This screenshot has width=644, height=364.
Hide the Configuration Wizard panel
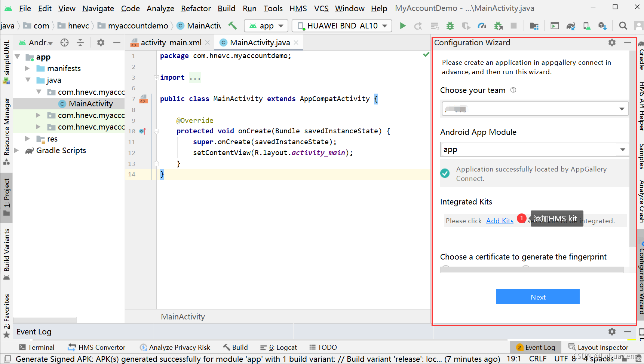628,43
